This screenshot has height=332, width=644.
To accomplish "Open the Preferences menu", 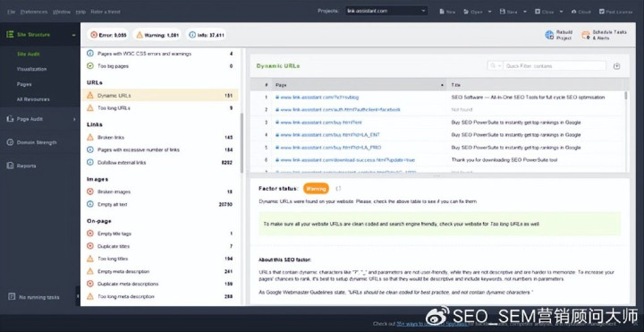I will coord(34,12).
